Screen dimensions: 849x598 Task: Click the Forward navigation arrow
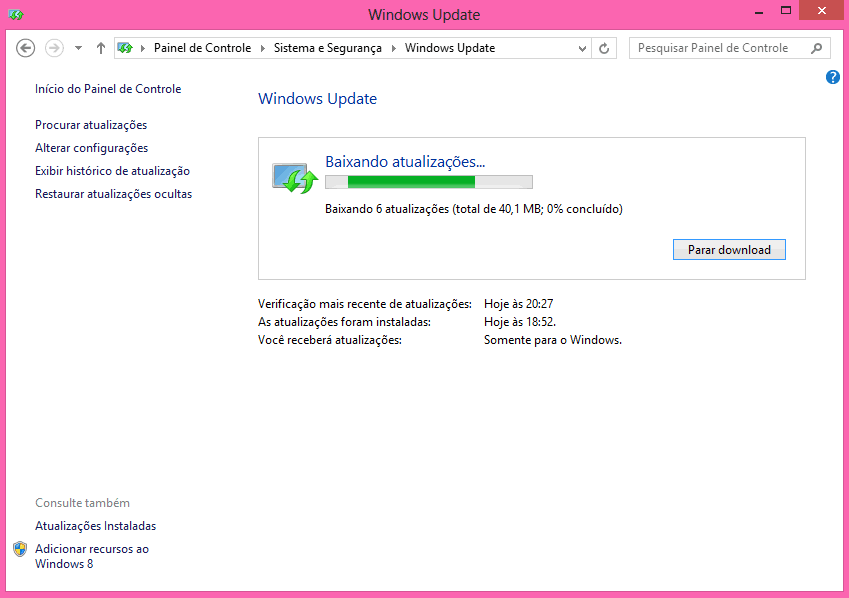point(54,48)
